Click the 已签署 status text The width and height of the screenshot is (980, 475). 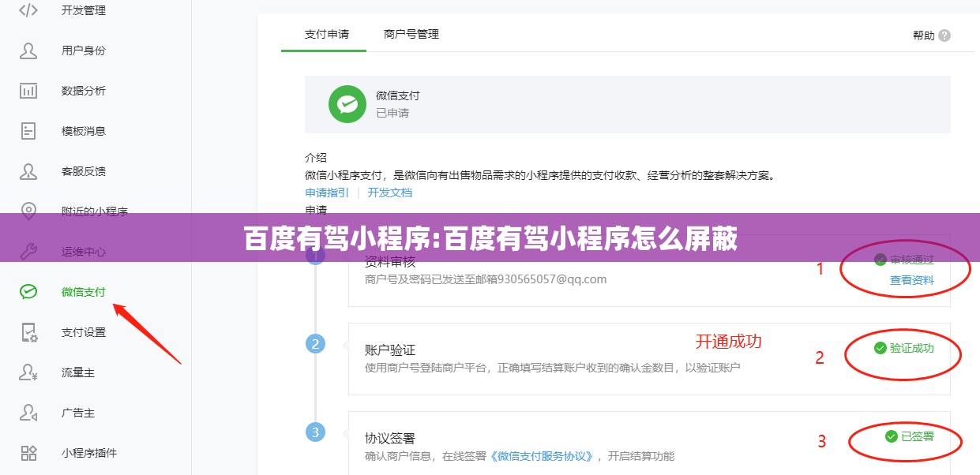pos(918,436)
